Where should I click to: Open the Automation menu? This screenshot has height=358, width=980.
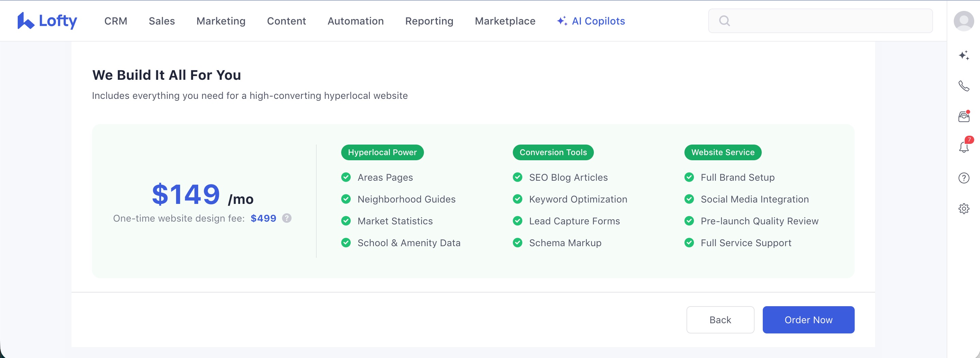(x=355, y=21)
